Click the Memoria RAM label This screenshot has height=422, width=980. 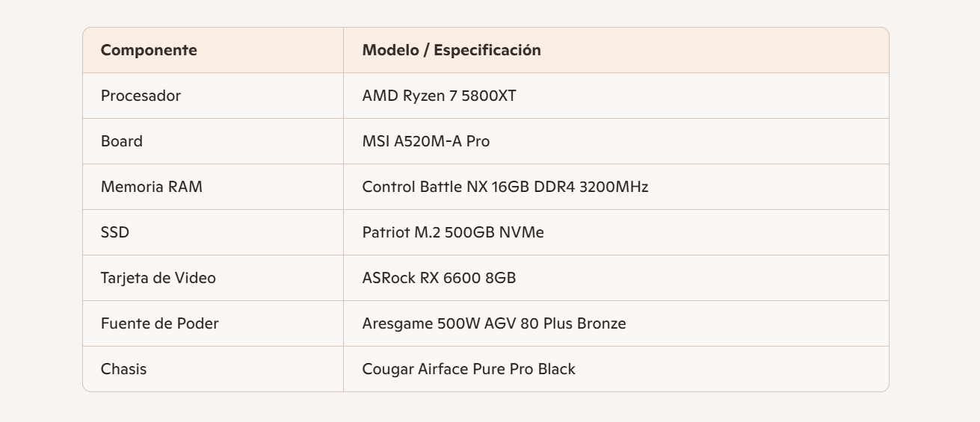pos(151,187)
